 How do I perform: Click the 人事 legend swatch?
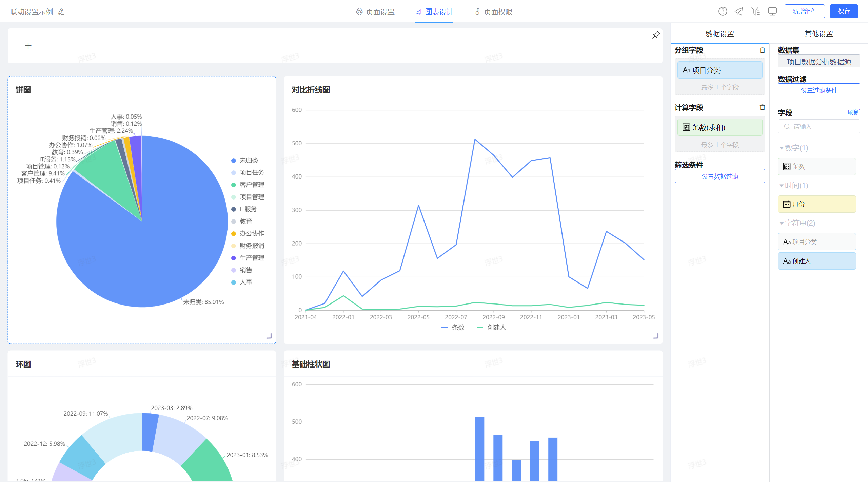click(233, 282)
